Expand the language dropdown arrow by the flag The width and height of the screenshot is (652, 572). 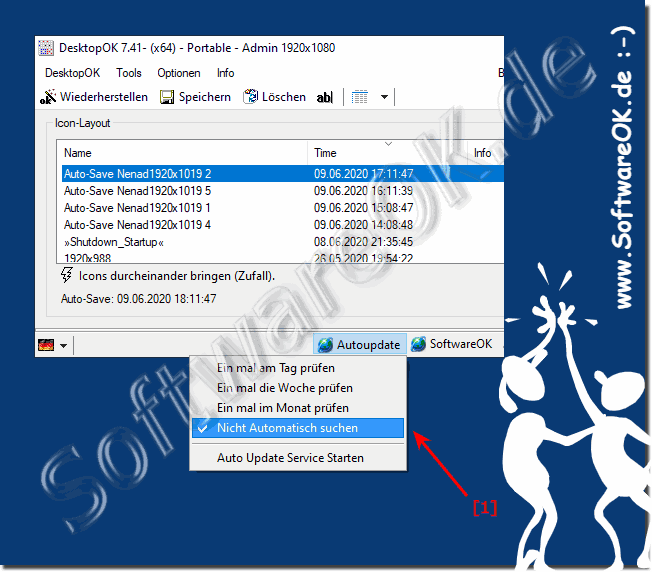pos(64,345)
